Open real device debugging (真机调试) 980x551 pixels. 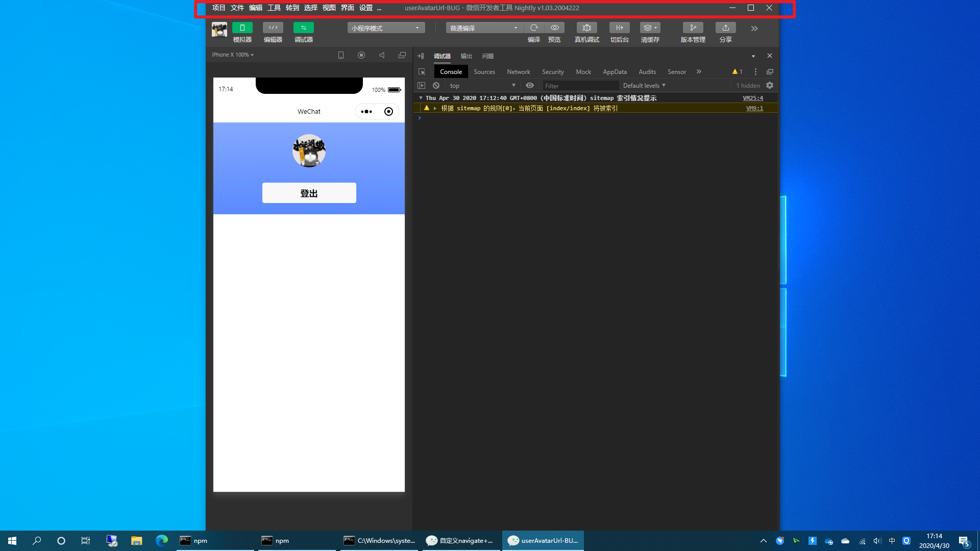(x=586, y=28)
